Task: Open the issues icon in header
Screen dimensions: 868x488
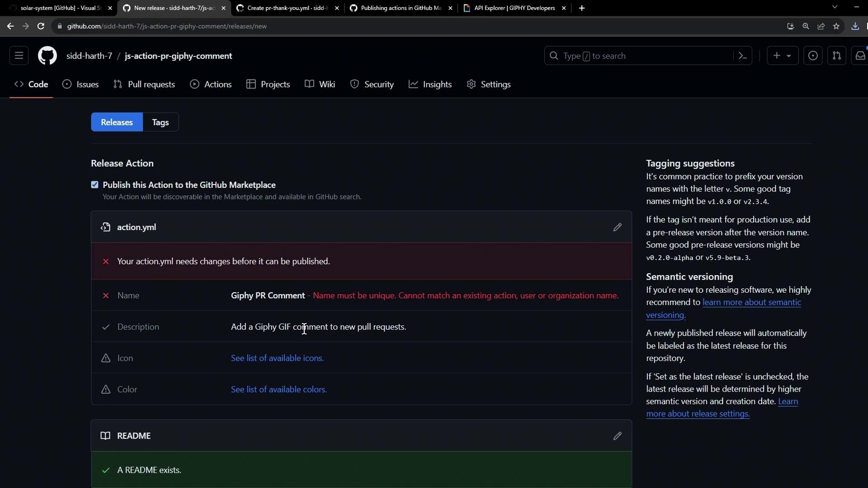Action: (x=812, y=56)
